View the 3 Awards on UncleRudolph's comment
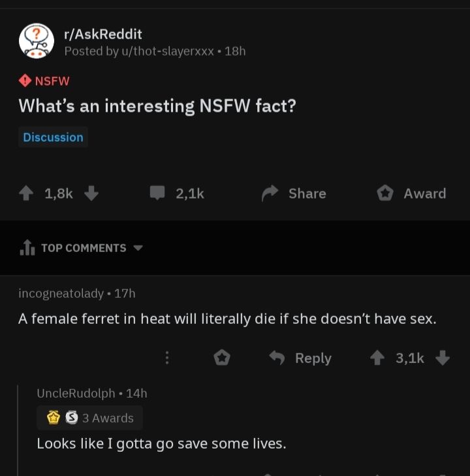Screen dimensions: 470x476 coord(89,418)
